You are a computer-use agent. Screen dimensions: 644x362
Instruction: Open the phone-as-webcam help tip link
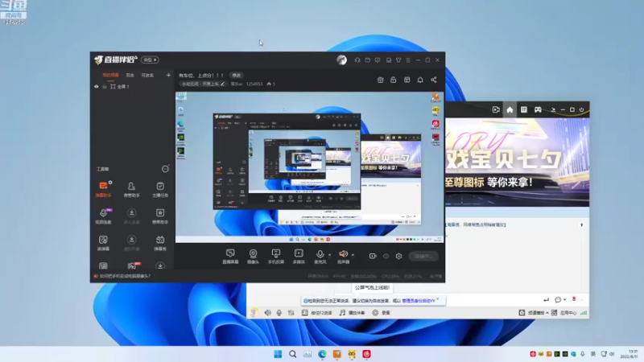(125, 276)
